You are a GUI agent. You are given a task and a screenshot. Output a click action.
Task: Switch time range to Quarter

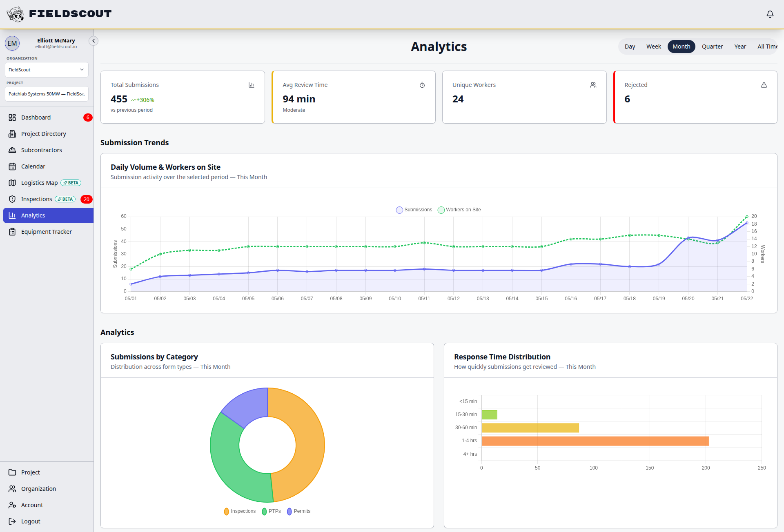click(712, 47)
